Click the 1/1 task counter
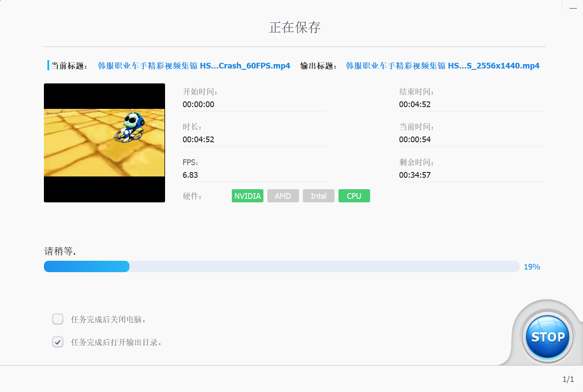 click(568, 379)
